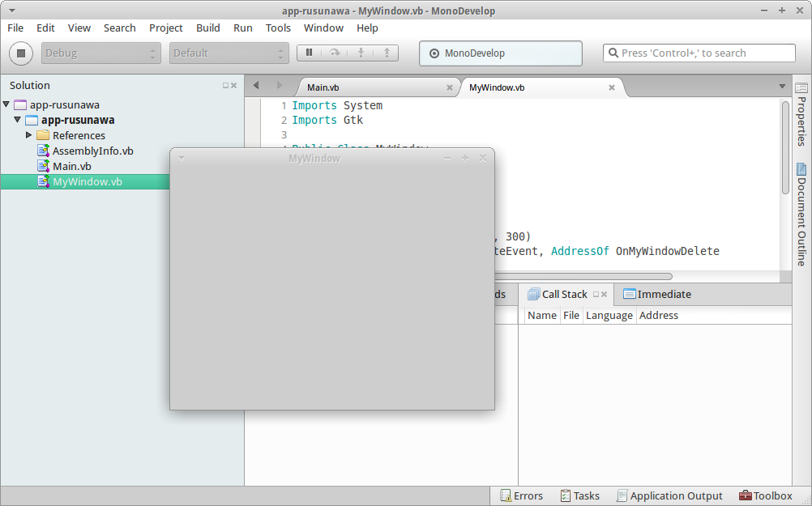Viewport: 812px width, 506px height.
Task: Open the Help menu
Action: click(x=367, y=28)
